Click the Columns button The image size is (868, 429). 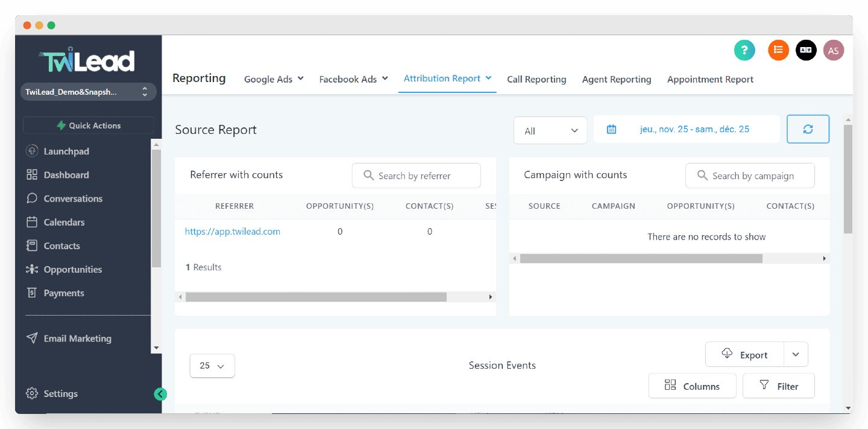[693, 386]
